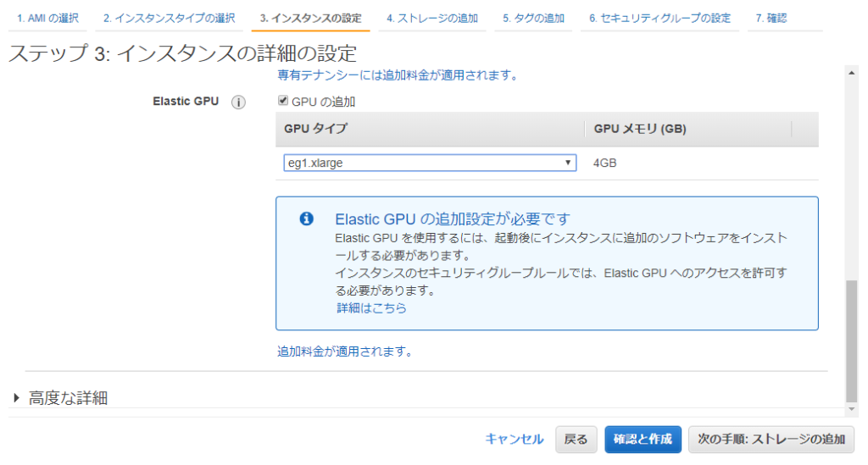Open the 専有テナンシー additional charges link
This screenshot has width=868, height=465.
coord(398,75)
